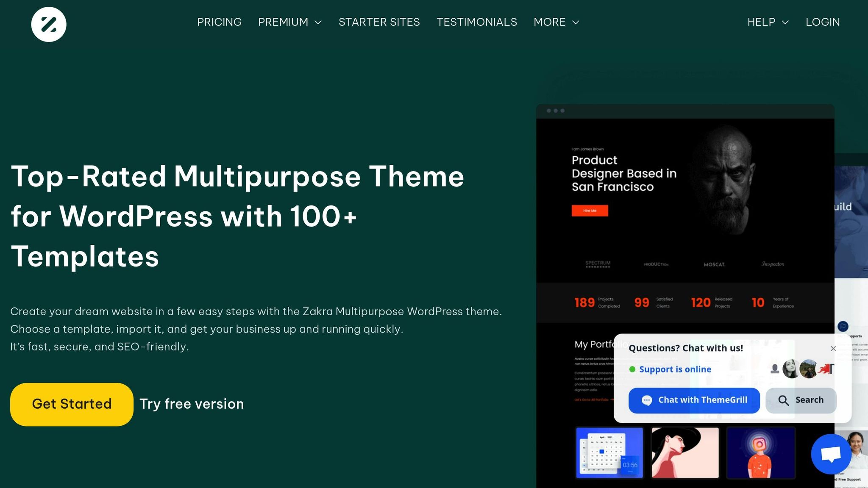Expand the Premium dropdown chevron
Image resolution: width=868 pixels, height=488 pixels.
click(x=318, y=22)
